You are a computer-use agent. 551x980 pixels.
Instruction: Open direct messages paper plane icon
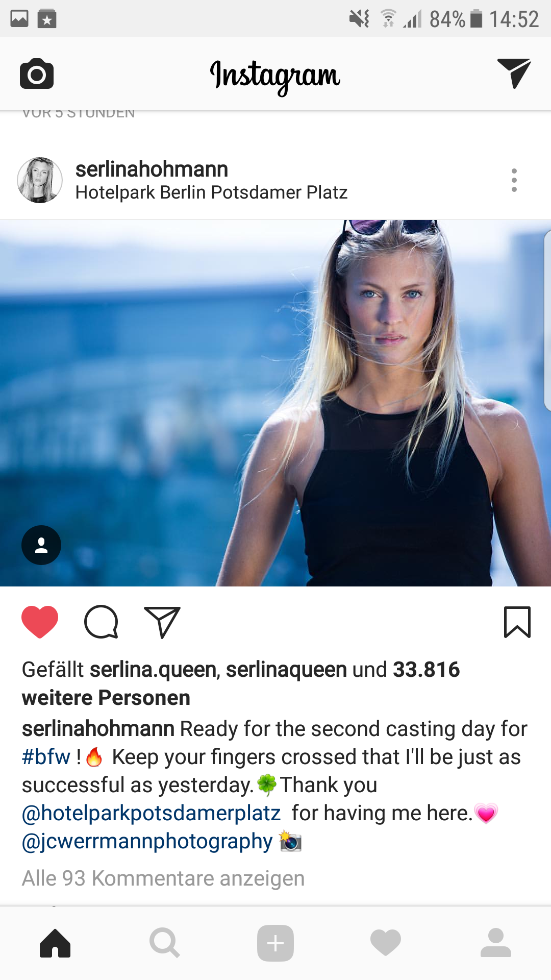pos(514,73)
